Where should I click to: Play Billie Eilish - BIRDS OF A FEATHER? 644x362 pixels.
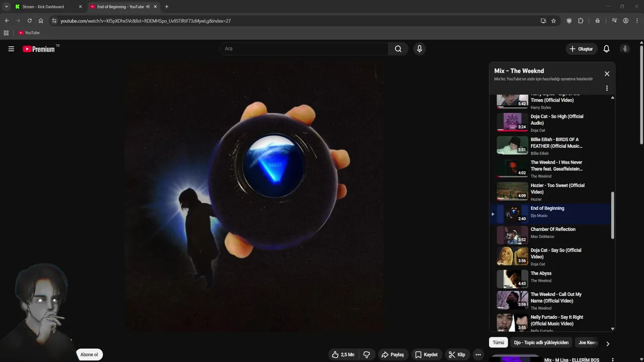[551, 145]
